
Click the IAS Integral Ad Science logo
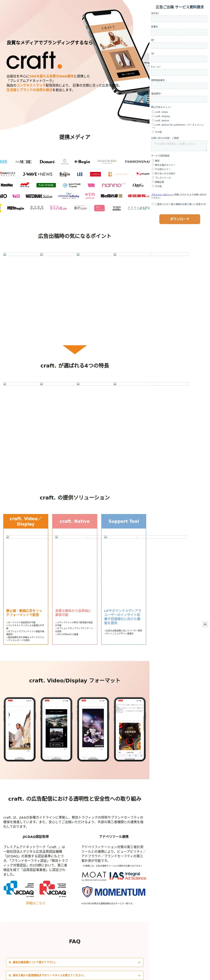128,876
